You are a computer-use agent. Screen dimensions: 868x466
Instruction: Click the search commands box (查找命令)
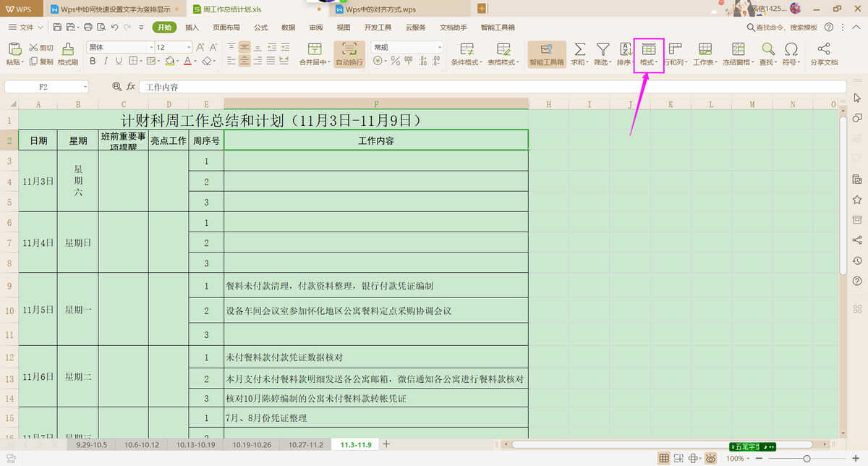coord(781,27)
